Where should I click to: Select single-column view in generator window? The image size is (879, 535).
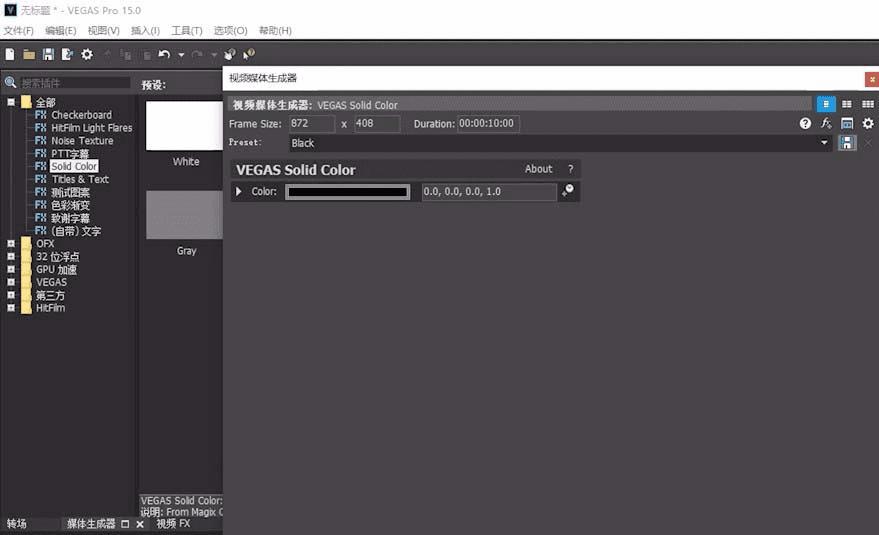826,104
